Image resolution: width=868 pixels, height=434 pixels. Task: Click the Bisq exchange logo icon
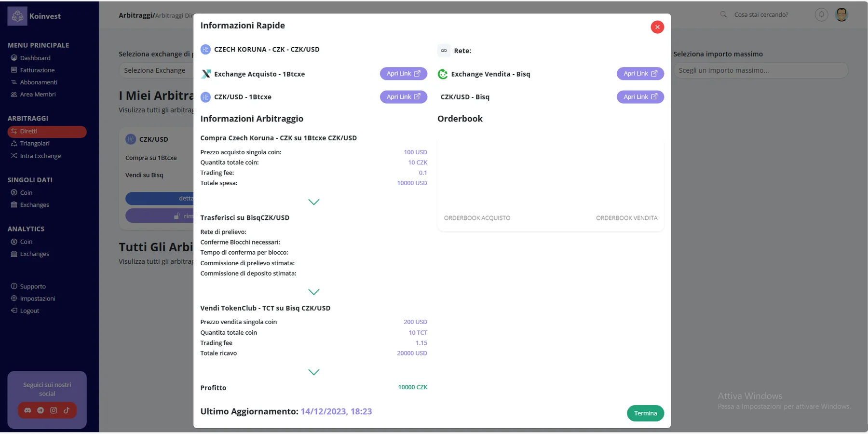(443, 74)
